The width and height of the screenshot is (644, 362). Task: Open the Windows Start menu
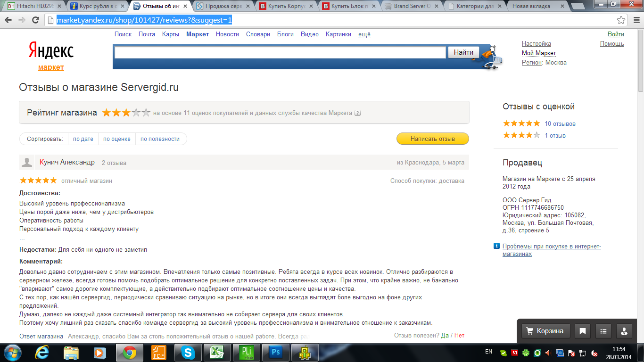[x=13, y=353]
